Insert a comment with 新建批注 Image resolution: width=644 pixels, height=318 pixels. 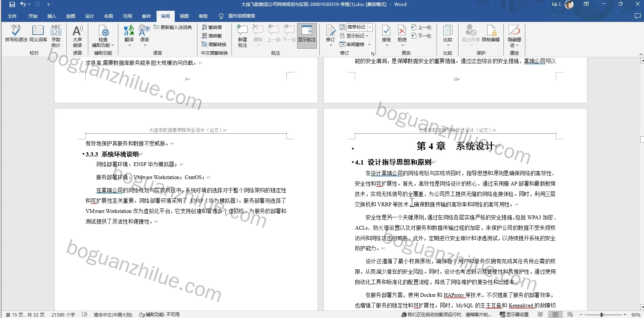(243, 36)
